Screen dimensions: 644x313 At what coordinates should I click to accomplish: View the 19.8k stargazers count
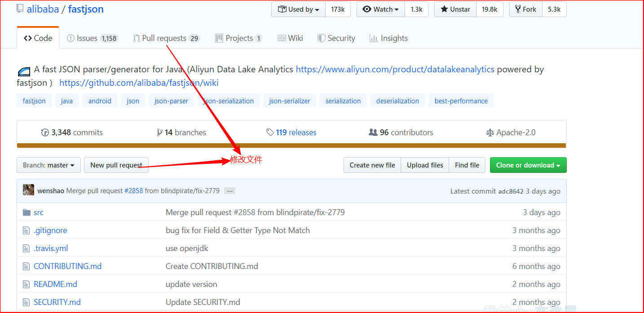(x=490, y=9)
